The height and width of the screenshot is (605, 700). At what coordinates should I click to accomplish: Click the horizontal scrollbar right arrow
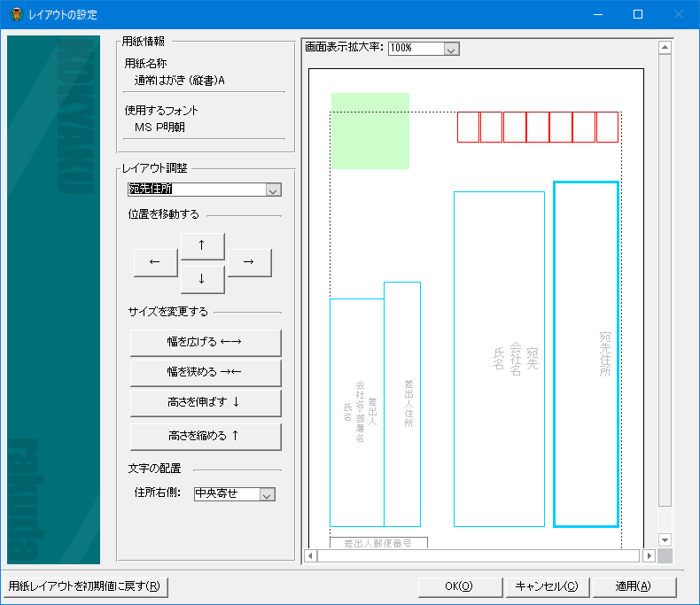pos(649,556)
